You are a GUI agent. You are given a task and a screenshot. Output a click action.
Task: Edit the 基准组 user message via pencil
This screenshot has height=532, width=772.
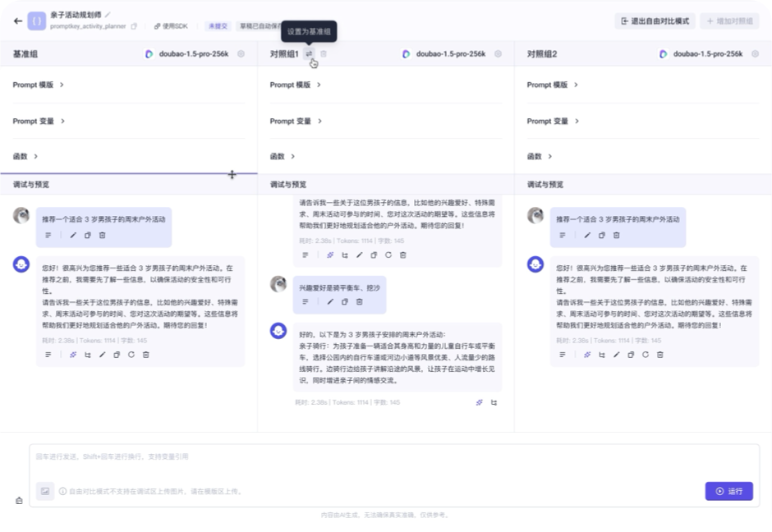coord(73,236)
